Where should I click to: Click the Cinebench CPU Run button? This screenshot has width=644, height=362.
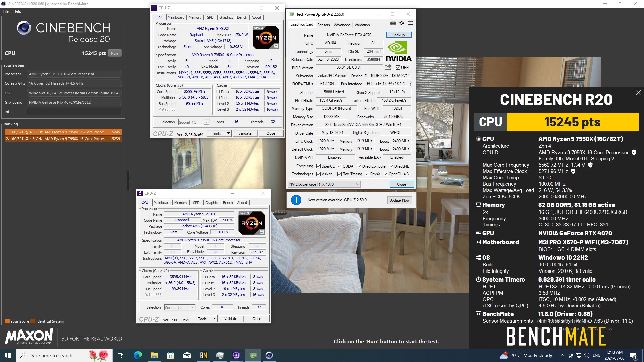(115, 53)
